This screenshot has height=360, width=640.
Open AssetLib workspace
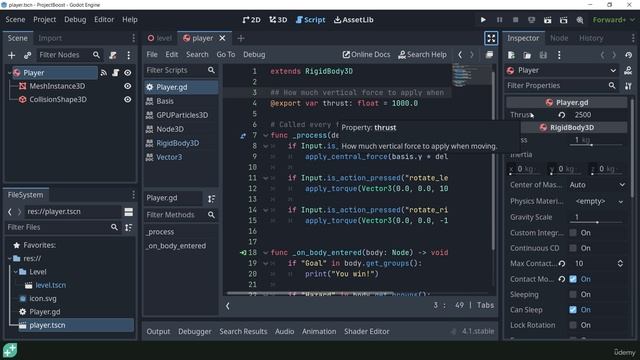[353, 20]
